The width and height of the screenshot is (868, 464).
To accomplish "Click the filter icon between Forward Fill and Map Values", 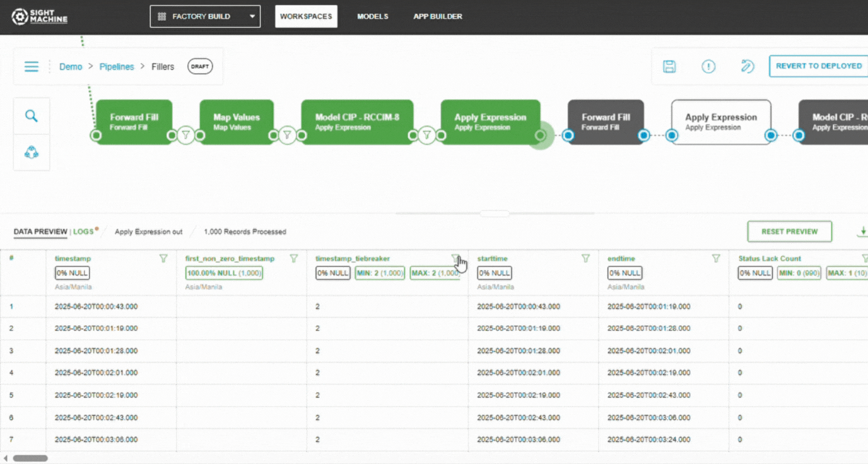I will coord(185,135).
